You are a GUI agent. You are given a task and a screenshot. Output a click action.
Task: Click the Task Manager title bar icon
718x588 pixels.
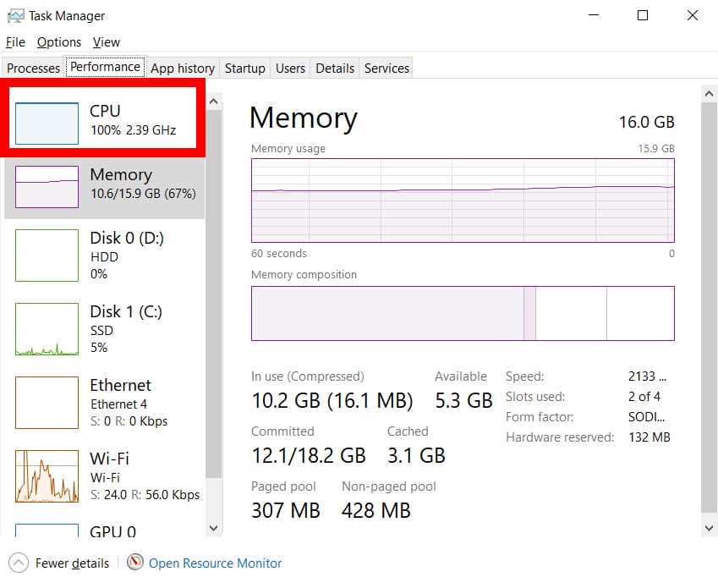pyautogui.click(x=14, y=16)
